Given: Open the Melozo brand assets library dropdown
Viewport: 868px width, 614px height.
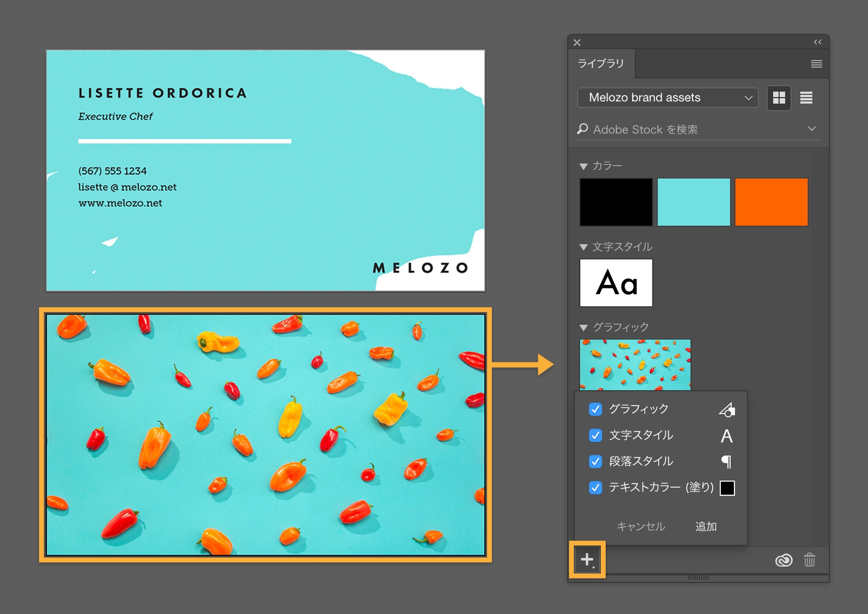Looking at the screenshot, I should (668, 97).
